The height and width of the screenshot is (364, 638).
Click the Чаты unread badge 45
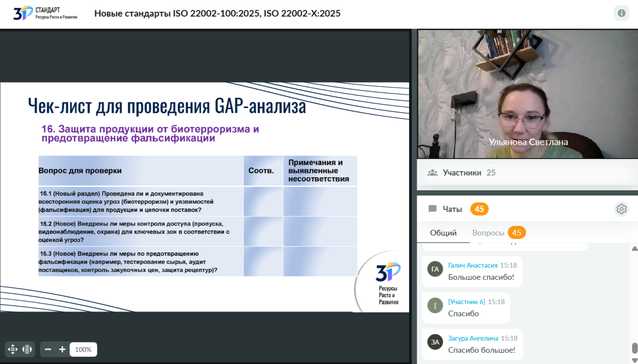click(479, 209)
